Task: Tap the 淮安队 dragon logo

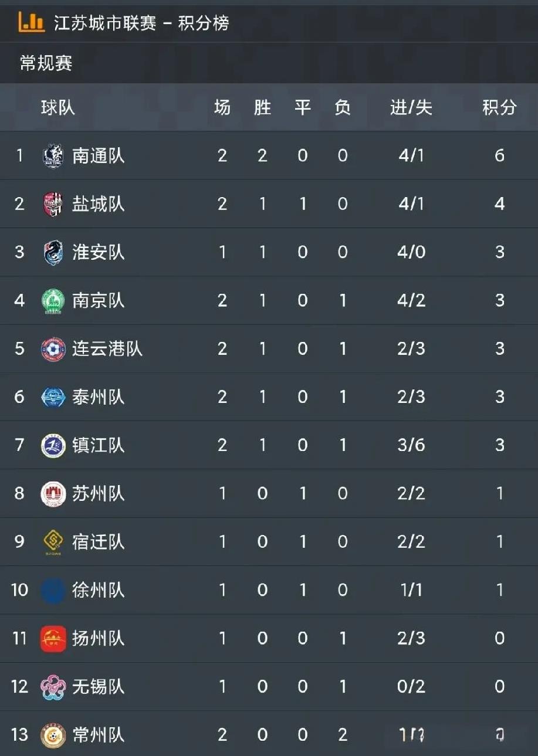Action: click(53, 252)
